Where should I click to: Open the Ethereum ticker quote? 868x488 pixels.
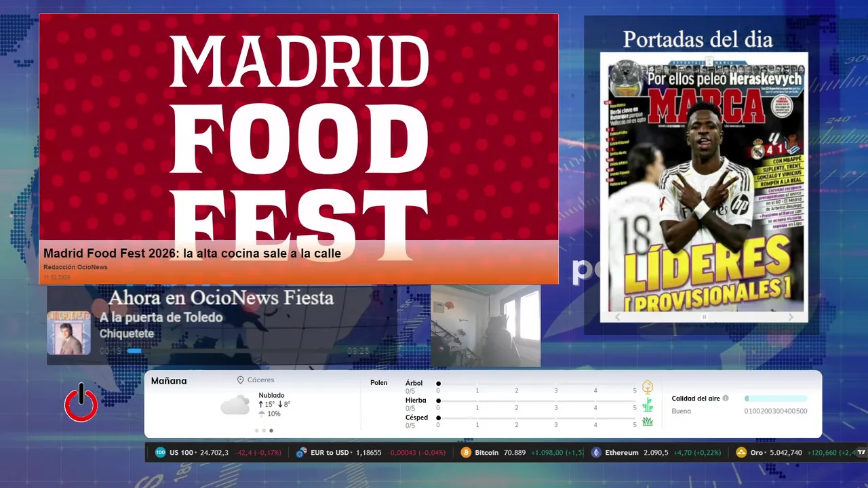coord(656,452)
